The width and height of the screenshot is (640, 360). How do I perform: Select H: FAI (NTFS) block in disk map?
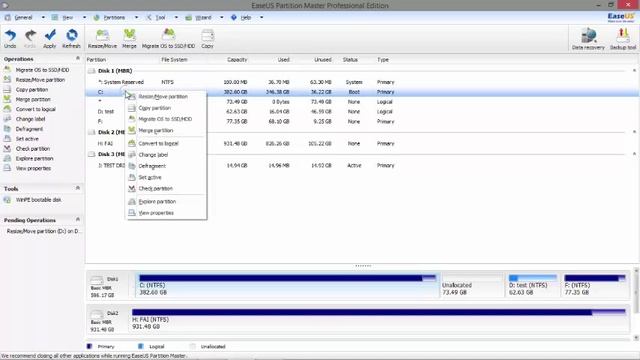pyautogui.click(x=378, y=320)
